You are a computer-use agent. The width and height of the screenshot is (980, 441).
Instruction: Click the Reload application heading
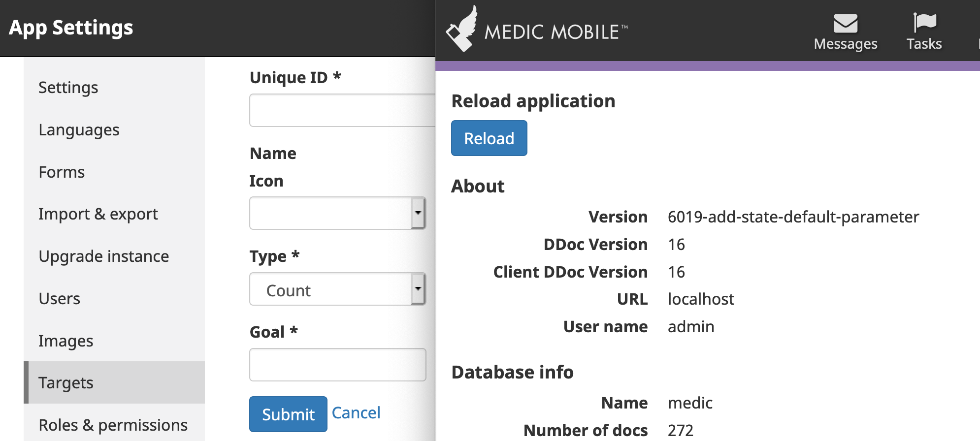pos(533,101)
